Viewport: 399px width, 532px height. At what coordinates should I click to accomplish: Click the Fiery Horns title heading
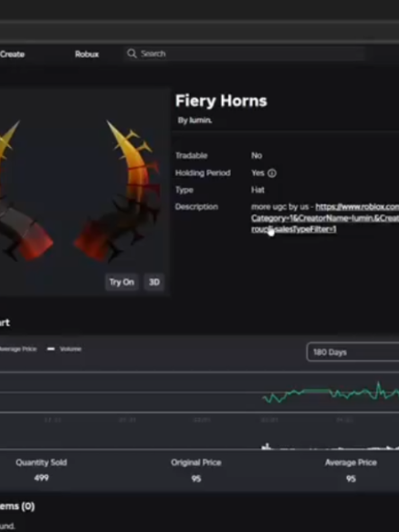[221, 101]
